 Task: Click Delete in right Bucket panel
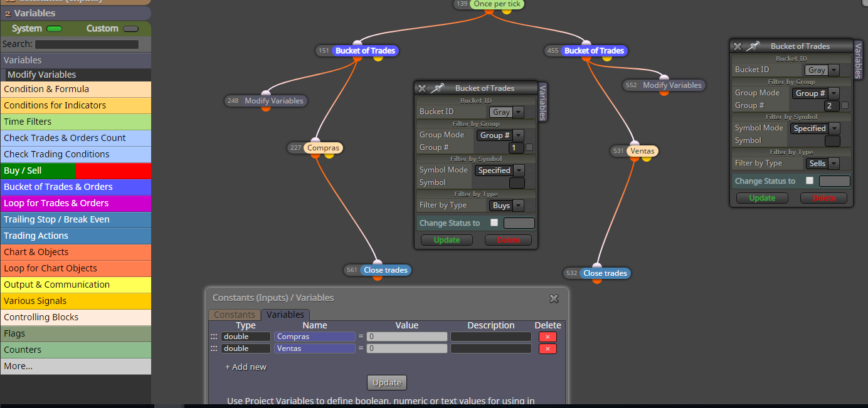823,198
